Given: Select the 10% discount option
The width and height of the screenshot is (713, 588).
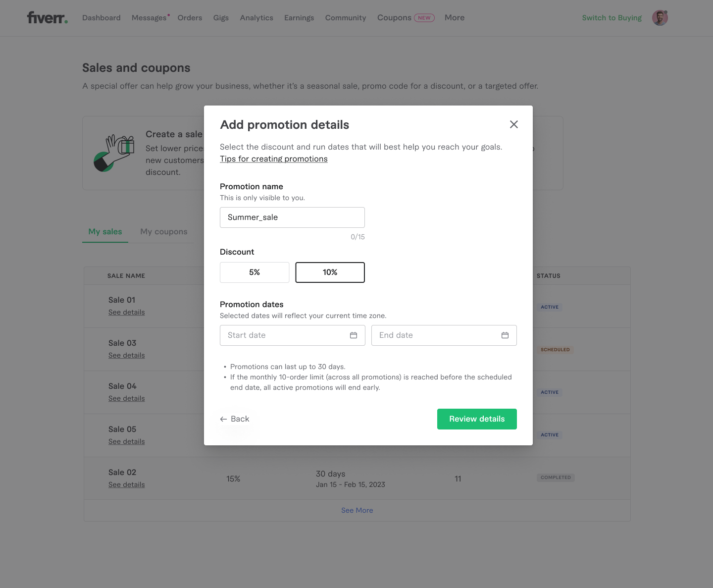Looking at the screenshot, I should tap(330, 272).
